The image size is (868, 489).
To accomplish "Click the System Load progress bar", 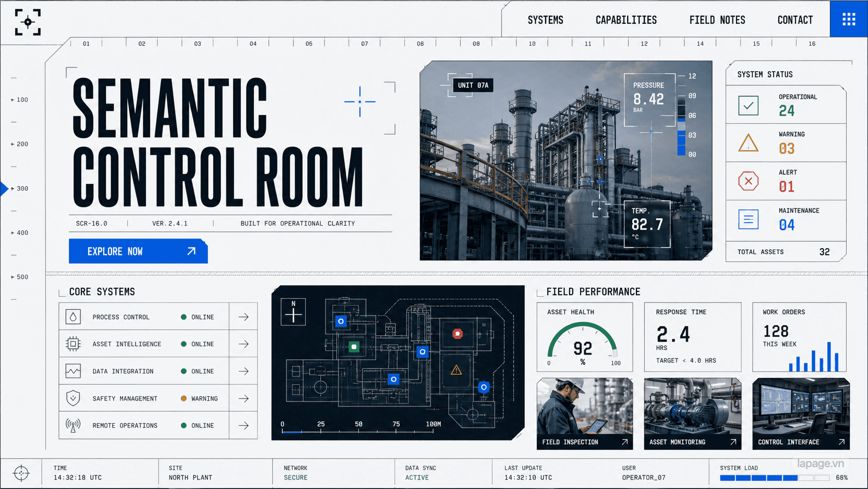I will coord(774,478).
